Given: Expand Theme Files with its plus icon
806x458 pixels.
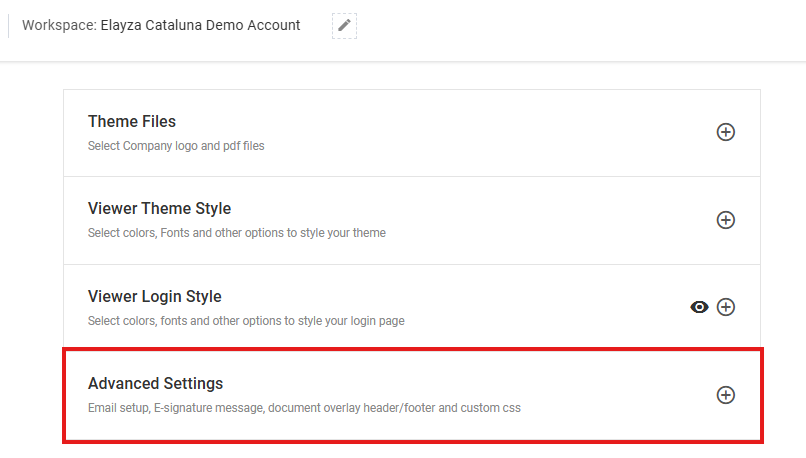Looking at the screenshot, I should tap(725, 132).
